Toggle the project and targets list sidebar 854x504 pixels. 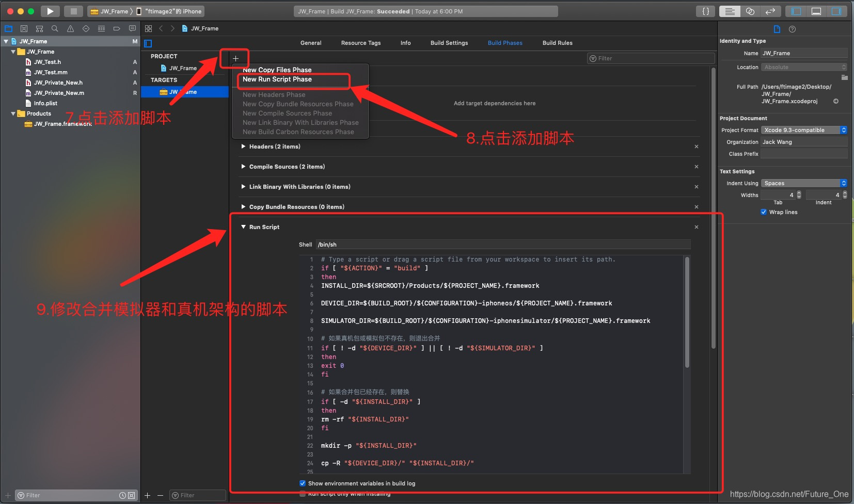(x=148, y=43)
